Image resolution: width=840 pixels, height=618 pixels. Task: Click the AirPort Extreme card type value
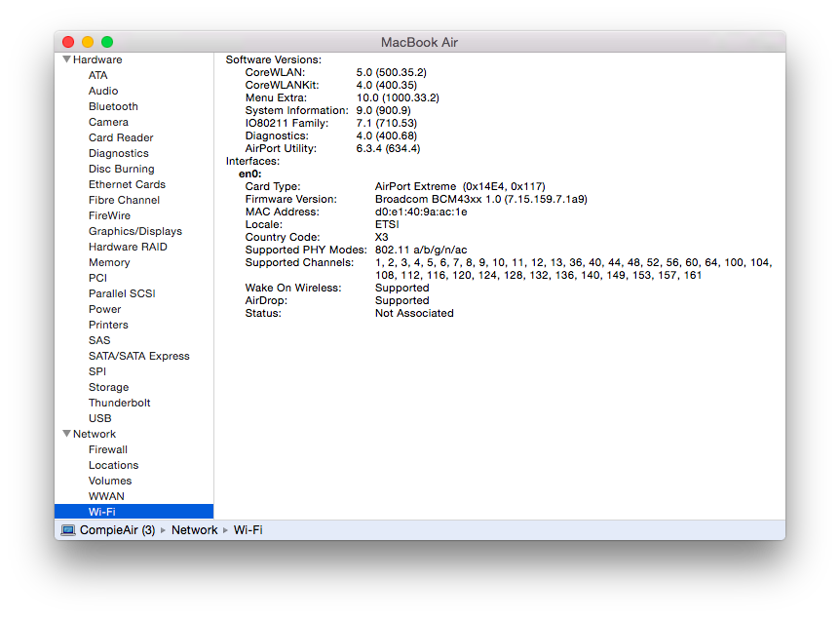(460, 186)
